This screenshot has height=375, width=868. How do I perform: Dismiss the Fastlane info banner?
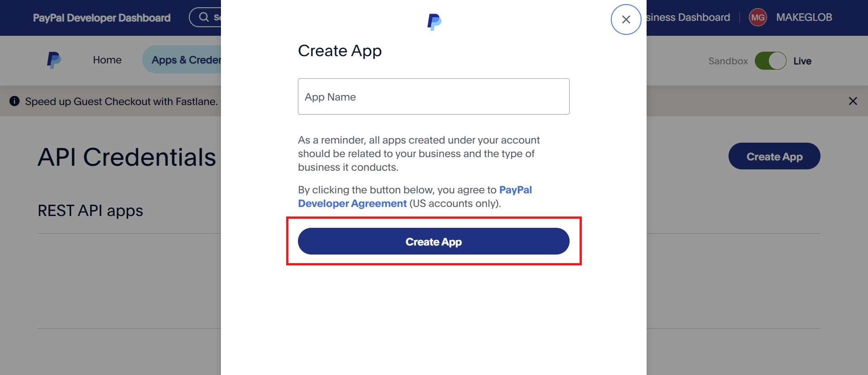coord(853,101)
